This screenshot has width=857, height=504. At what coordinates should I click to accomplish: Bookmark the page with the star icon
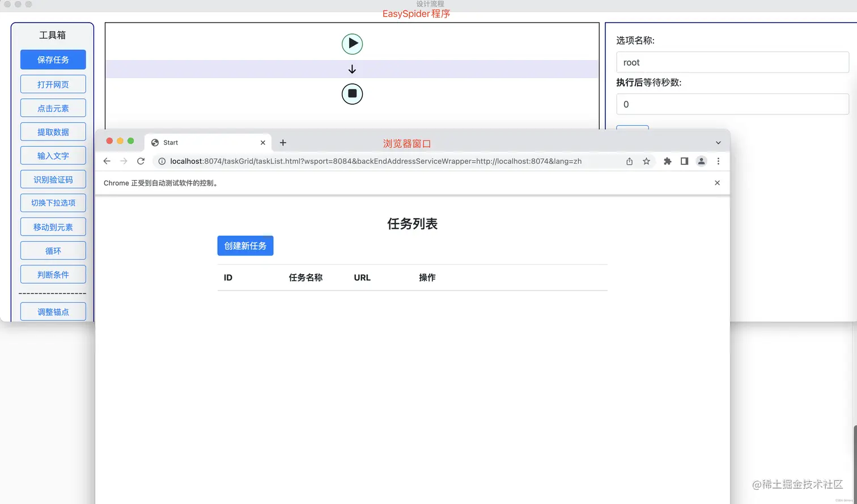coord(646,161)
